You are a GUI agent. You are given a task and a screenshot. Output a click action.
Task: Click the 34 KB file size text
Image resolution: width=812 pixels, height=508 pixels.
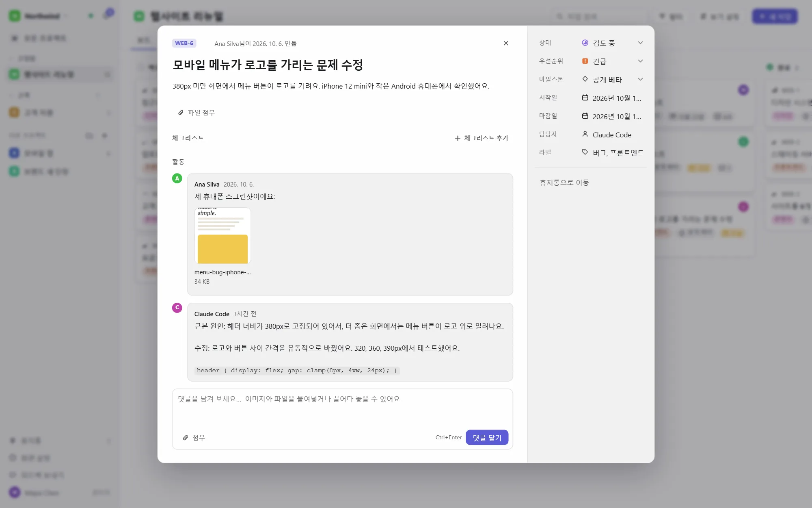click(x=202, y=282)
